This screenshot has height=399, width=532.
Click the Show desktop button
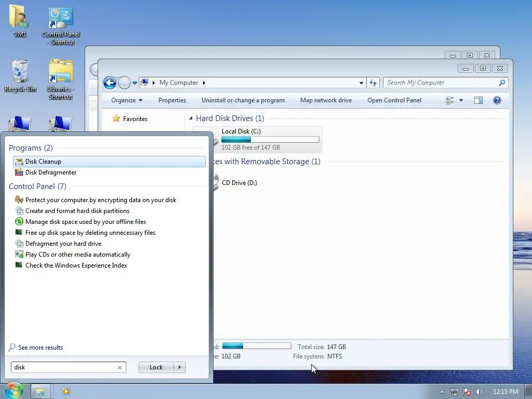[x=528, y=391]
